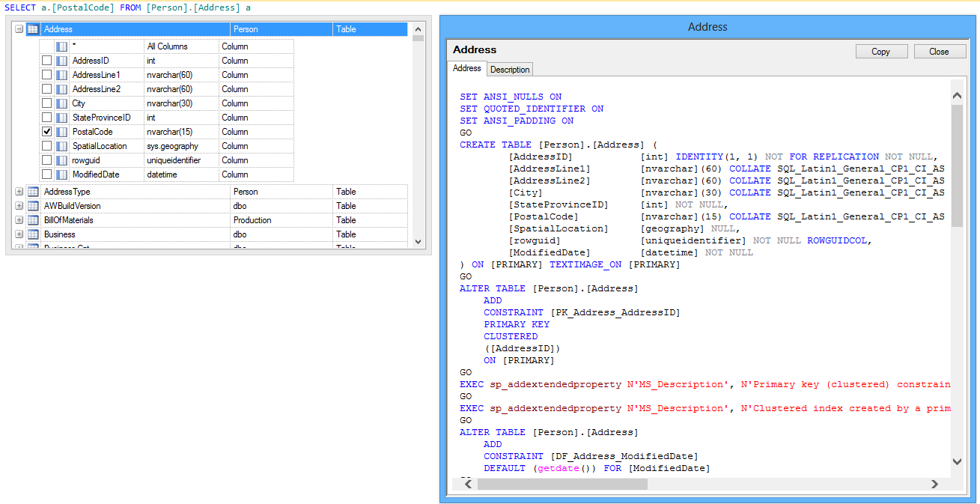Click the script pane scroll up arrow
This screenshot has width=980, height=504.
(x=957, y=96)
